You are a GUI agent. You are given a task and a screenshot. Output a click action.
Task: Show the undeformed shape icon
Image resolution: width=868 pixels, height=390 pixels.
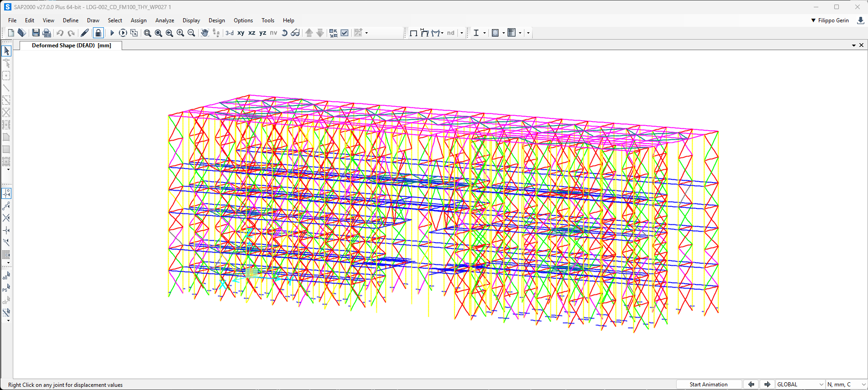pos(414,33)
